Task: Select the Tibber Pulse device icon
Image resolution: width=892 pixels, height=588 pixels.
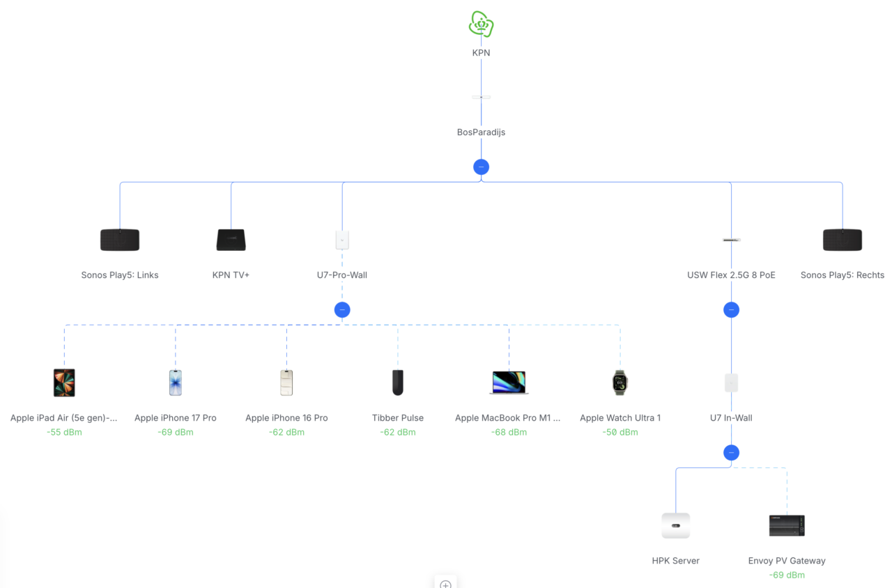Action: pyautogui.click(x=398, y=382)
